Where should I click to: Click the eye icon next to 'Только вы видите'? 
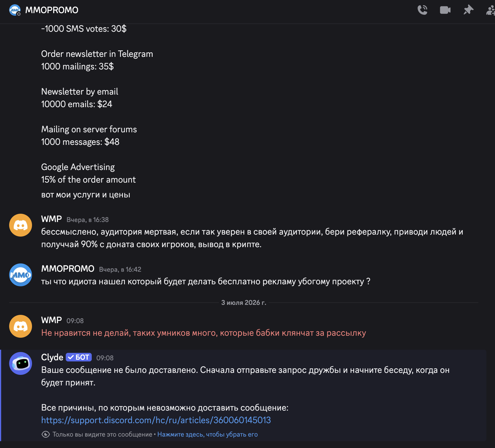[x=46, y=434]
